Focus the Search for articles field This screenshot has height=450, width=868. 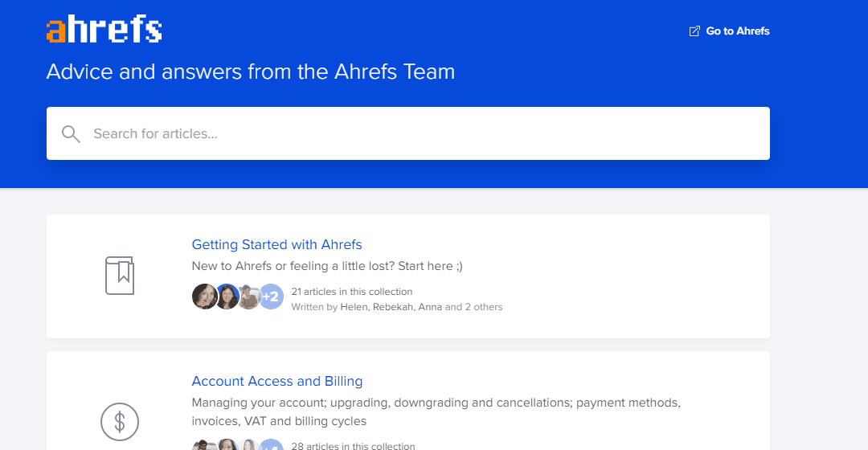[x=418, y=133]
